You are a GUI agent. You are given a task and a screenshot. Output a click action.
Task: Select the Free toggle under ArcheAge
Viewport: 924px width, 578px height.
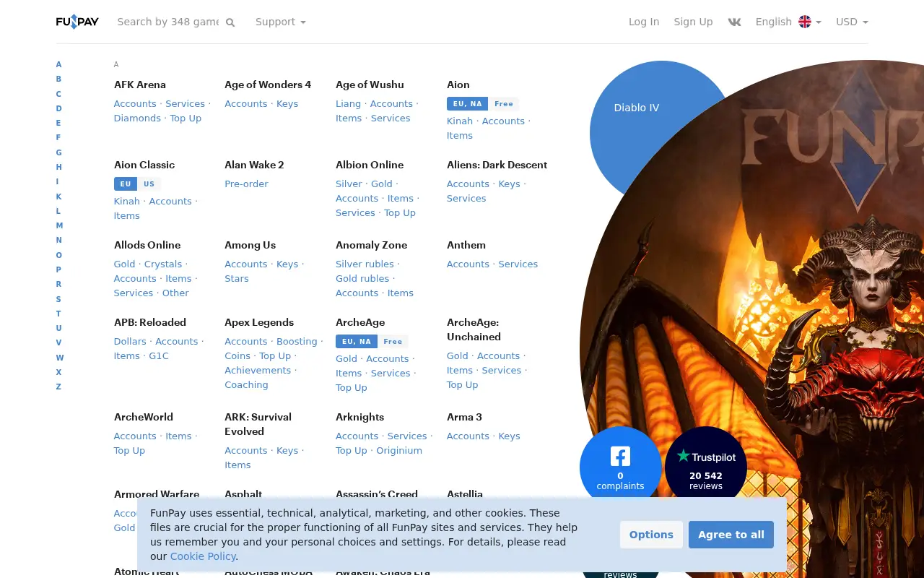coord(393,342)
